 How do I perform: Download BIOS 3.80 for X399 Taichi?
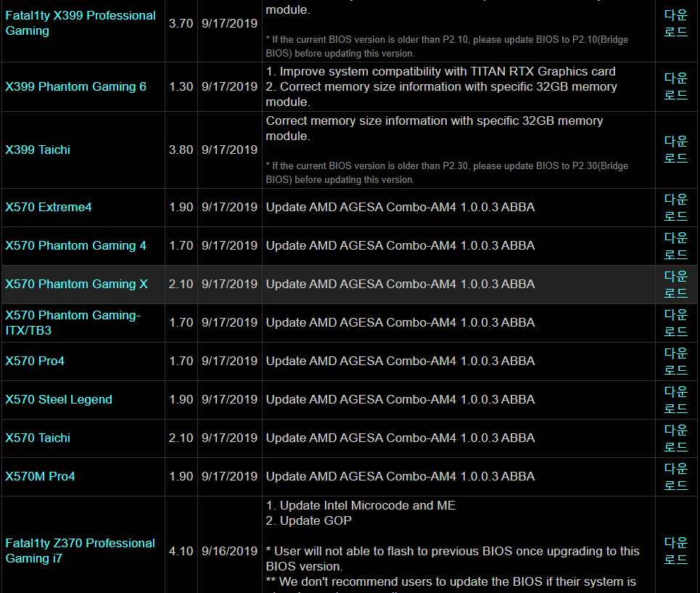pyautogui.click(x=675, y=150)
